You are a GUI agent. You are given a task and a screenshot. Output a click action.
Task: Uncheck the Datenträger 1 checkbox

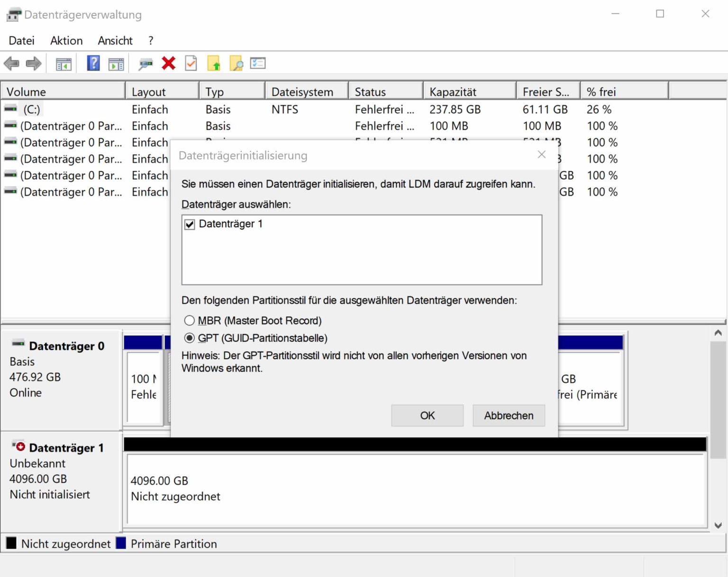click(190, 224)
